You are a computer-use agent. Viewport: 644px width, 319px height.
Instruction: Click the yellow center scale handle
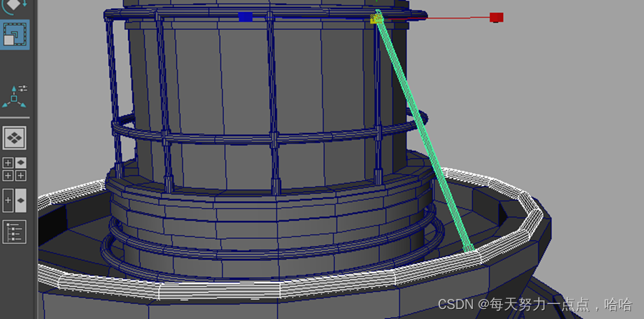coord(376,19)
